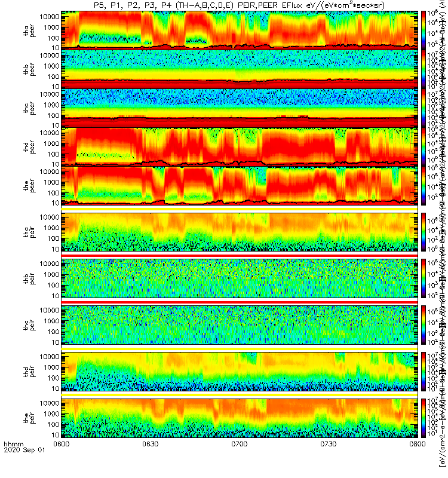The width and height of the screenshot is (448, 478).
Task: Click the color bar beside thd peir panel
Action: pos(424,371)
